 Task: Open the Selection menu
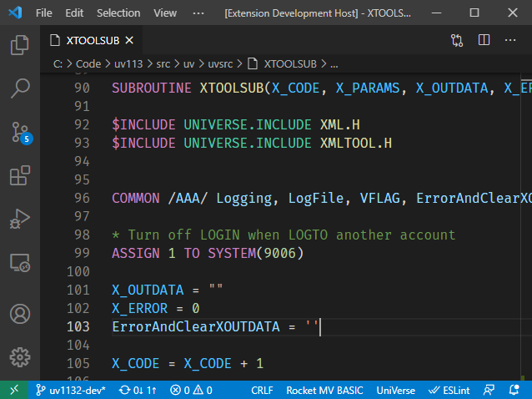coord(118,13)
